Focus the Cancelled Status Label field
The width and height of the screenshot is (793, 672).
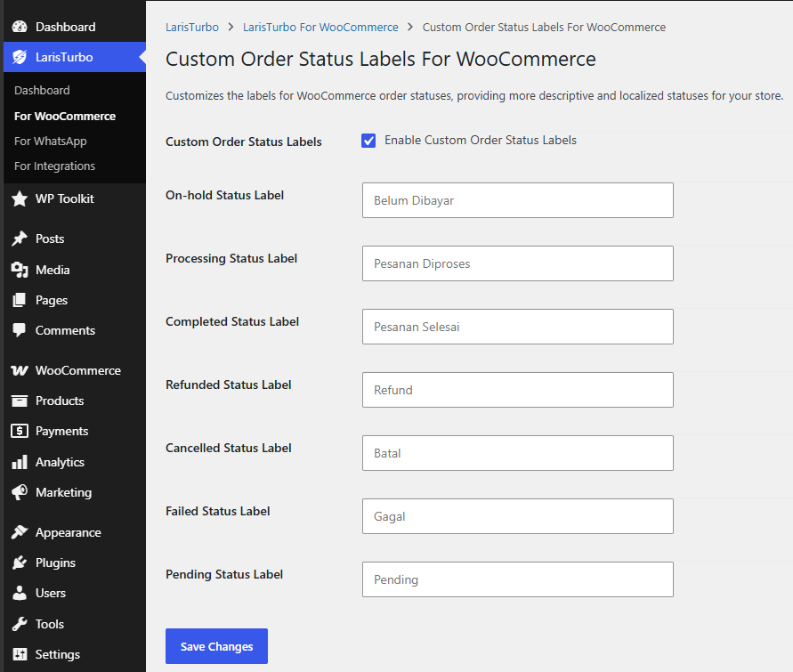tap(518, 453)
